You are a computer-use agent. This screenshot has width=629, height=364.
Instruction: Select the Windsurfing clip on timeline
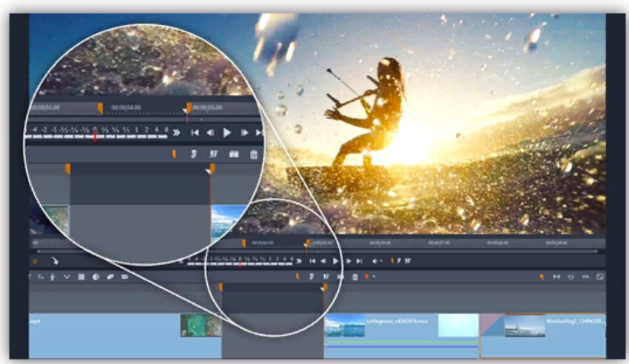pos(543,336)
